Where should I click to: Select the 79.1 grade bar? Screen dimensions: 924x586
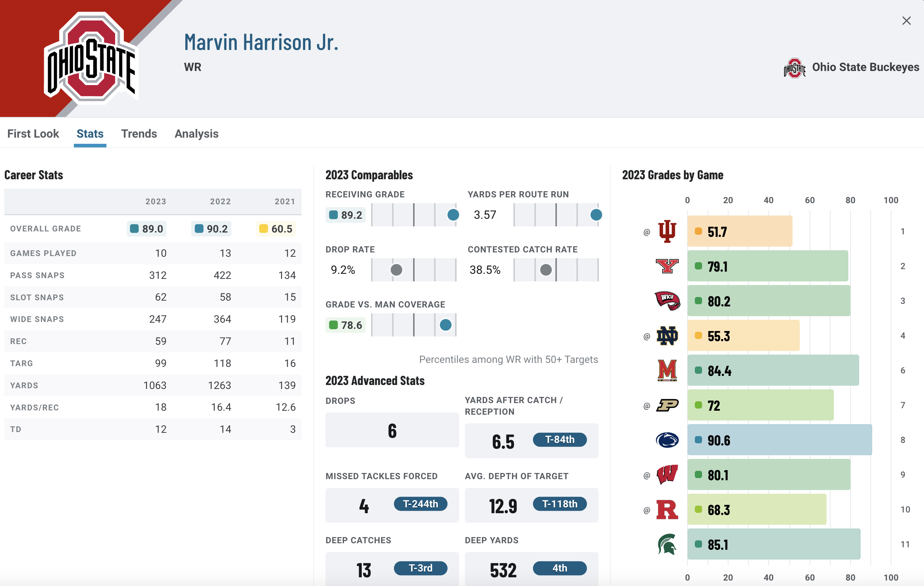point(768,266)
